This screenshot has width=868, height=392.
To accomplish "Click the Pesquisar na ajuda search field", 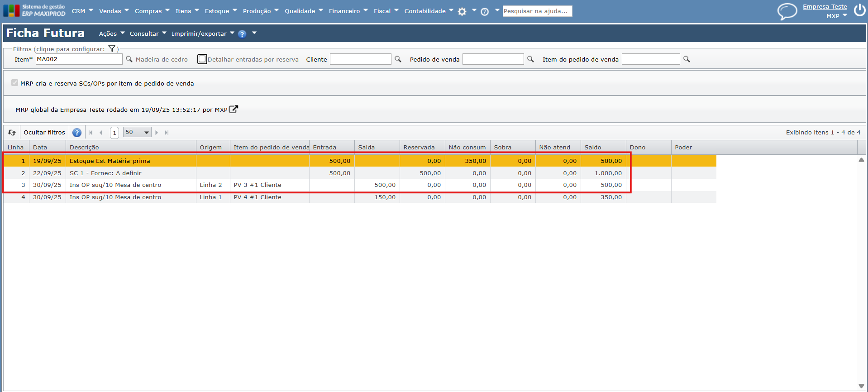I will point(537,11).
